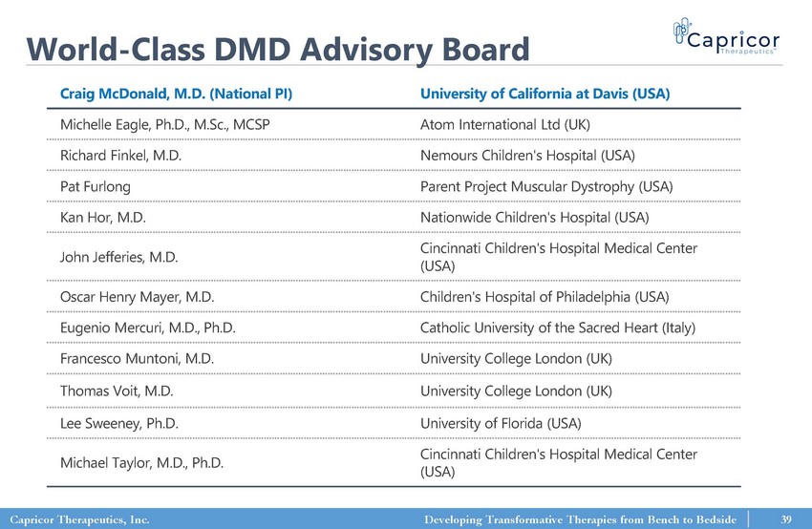The height and width of the screenshot is (529, 812).
Task: Select Francesco Muntoni, M.D. entry
Action: 137,359
